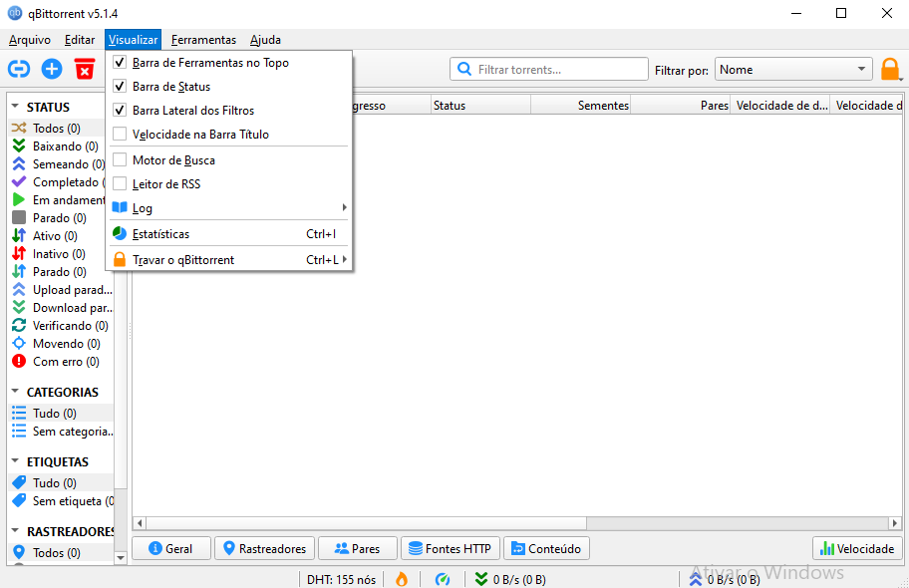Click the delete torrent icon

click(85, 69)
